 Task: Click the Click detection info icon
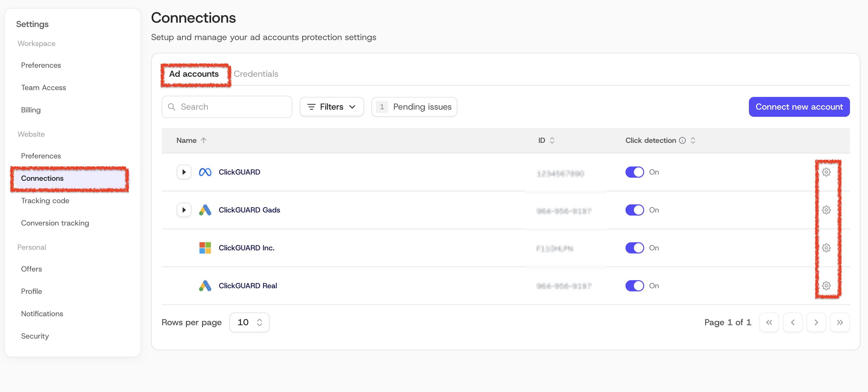tap(682, 140)
